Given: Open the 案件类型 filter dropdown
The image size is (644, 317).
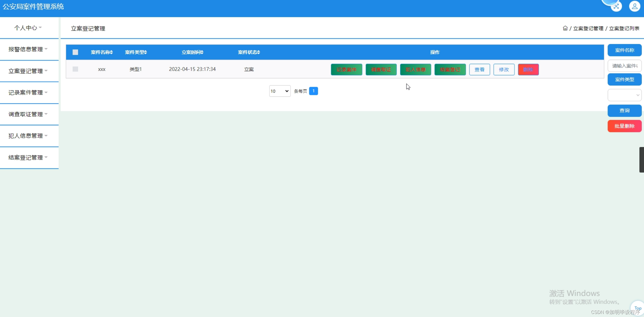Looking at the screenshot, I should click(624, 95).
